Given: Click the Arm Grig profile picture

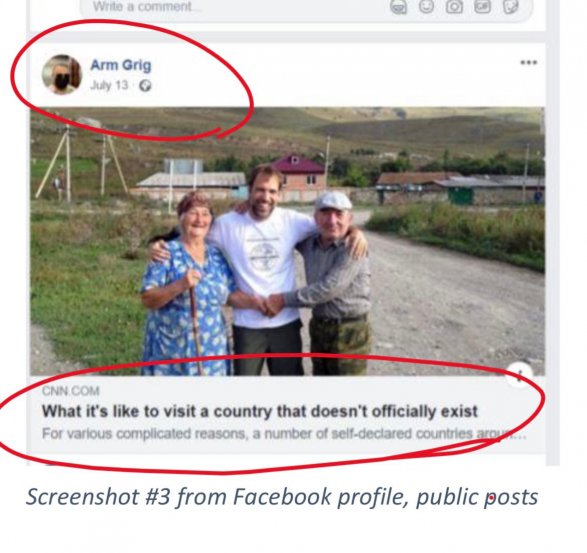Looking at the screenshot, I should coord(62,74).
